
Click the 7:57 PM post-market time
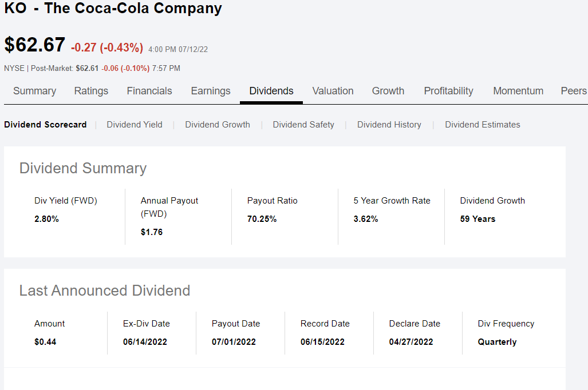point(166,68)
